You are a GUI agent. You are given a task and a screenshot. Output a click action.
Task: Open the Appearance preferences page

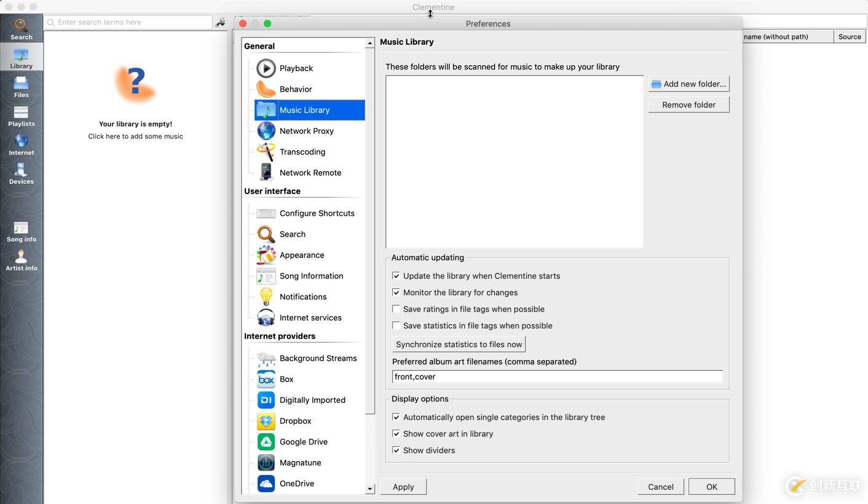[301, 255]
